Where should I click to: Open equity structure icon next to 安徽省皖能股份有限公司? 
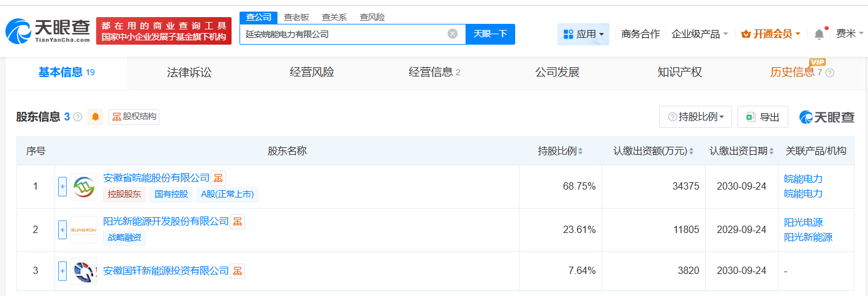(219, 178)
